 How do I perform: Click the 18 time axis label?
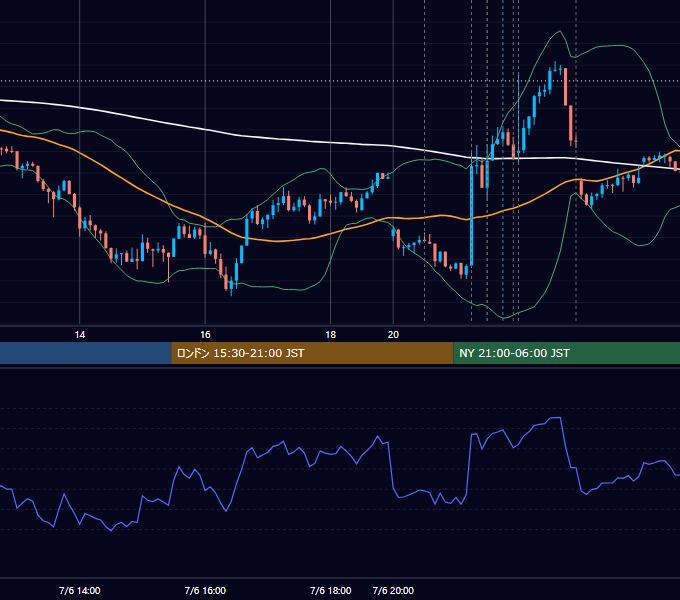(330, 335)
